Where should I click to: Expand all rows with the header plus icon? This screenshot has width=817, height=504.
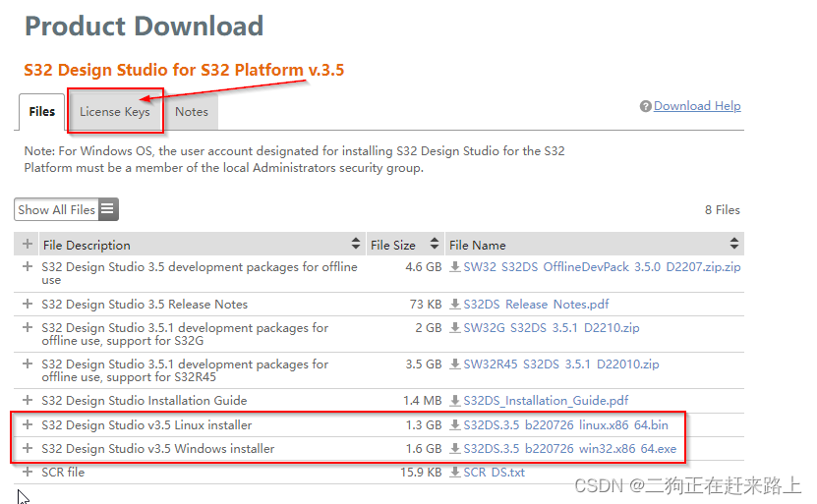pos(28,244)
